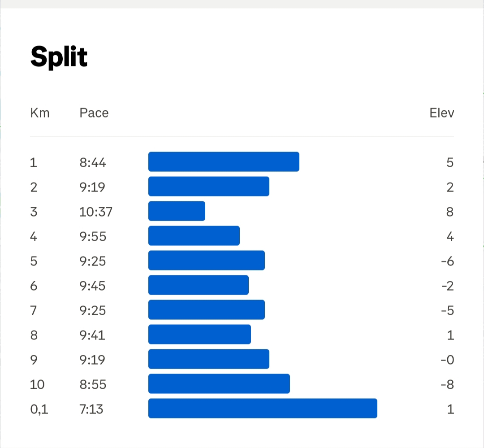Click the pace bar for kilometer 1
The height and width of the screenshot is (448, 484).
click(224, 161)
